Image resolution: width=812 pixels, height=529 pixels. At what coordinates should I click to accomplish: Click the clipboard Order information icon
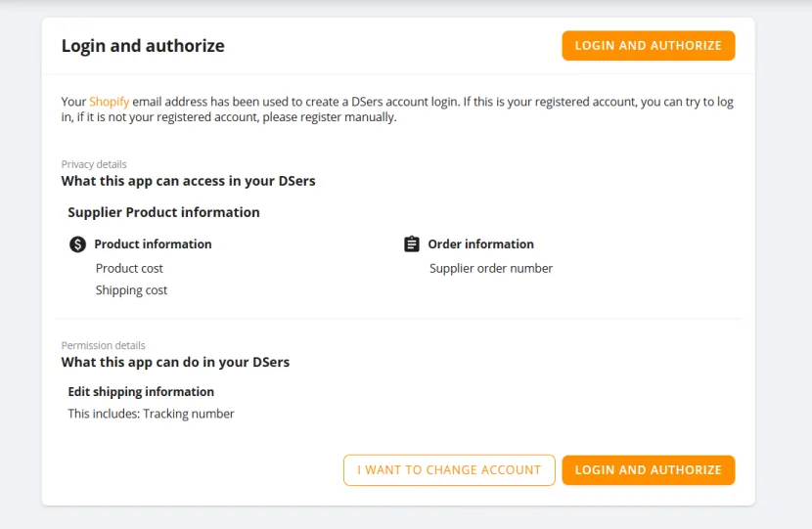pos(412,244)
